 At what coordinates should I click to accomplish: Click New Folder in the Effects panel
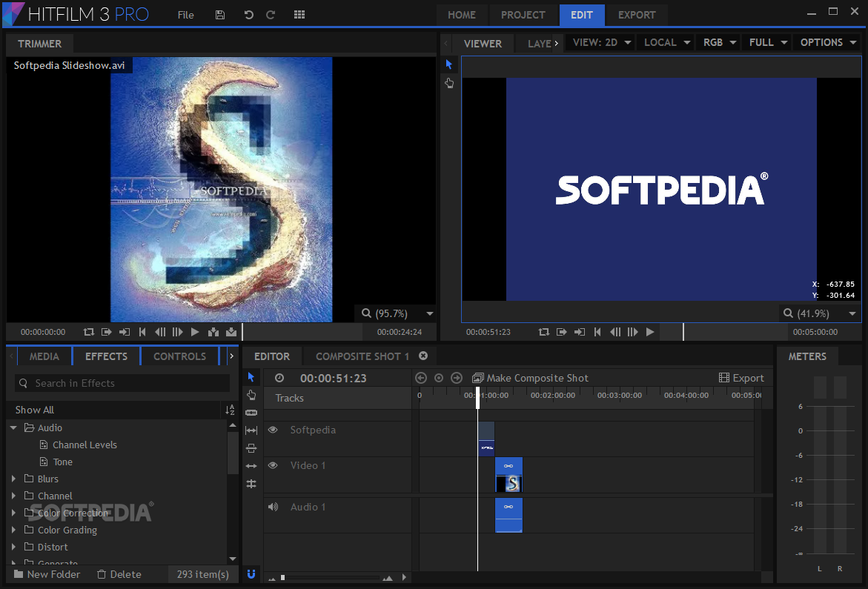[47, 574]
